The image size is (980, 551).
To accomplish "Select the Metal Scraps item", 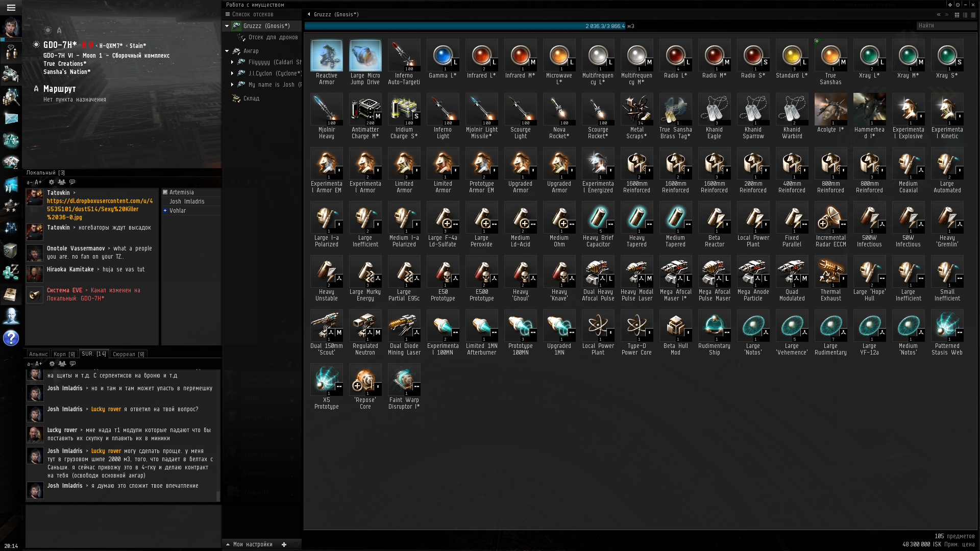I will 637,116.
